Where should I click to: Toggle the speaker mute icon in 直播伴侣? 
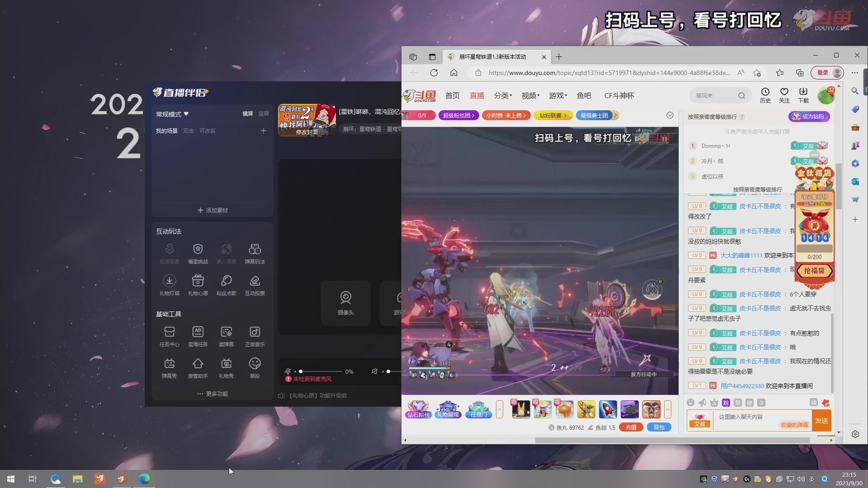(374, 371)
